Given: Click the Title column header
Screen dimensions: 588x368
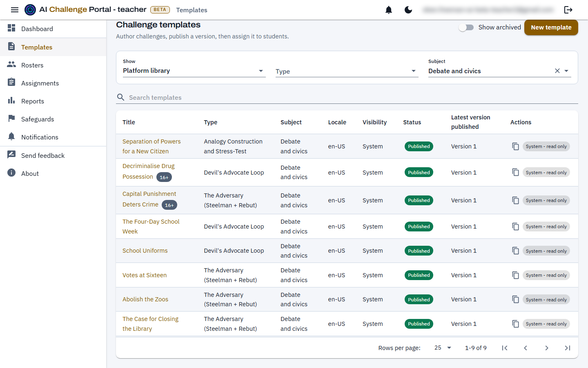Looking at the screenshot, I should pyautogui.click(x=129, y=122).
